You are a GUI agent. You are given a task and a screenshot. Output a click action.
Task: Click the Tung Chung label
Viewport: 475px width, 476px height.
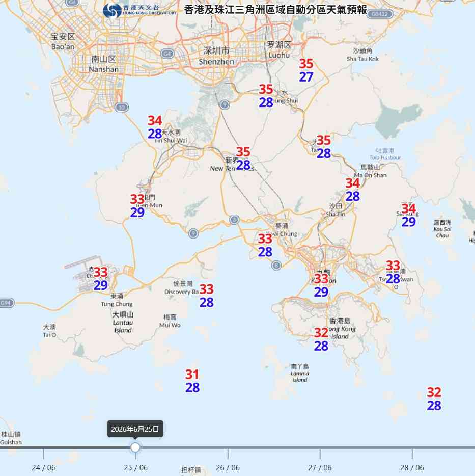click(x=117, y=300)
